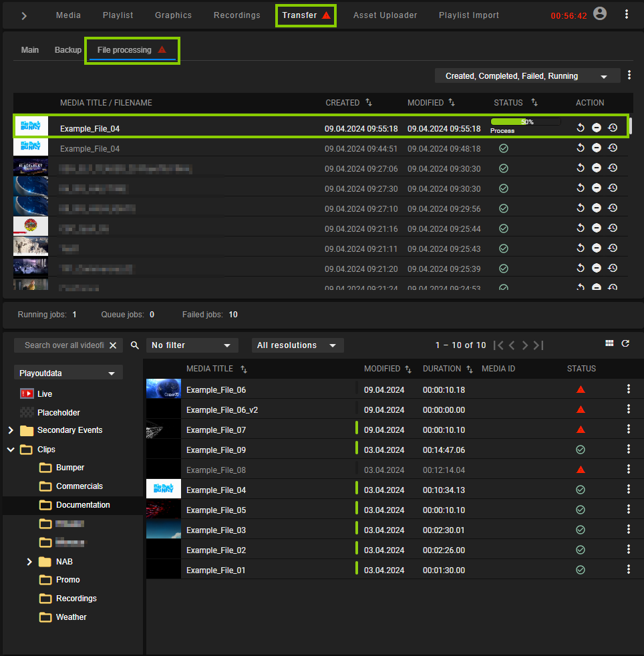Screen dimensions: 644x656
Task: Refresh the media library list
Action: coord(625,343)
